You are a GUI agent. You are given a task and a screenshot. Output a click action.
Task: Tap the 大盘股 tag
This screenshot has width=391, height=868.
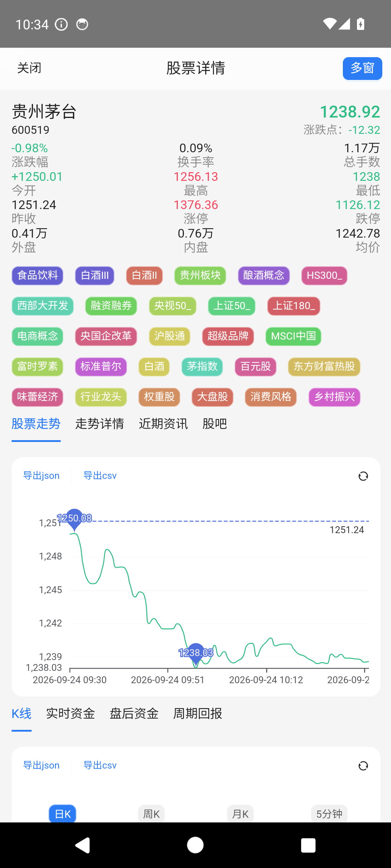212,397
